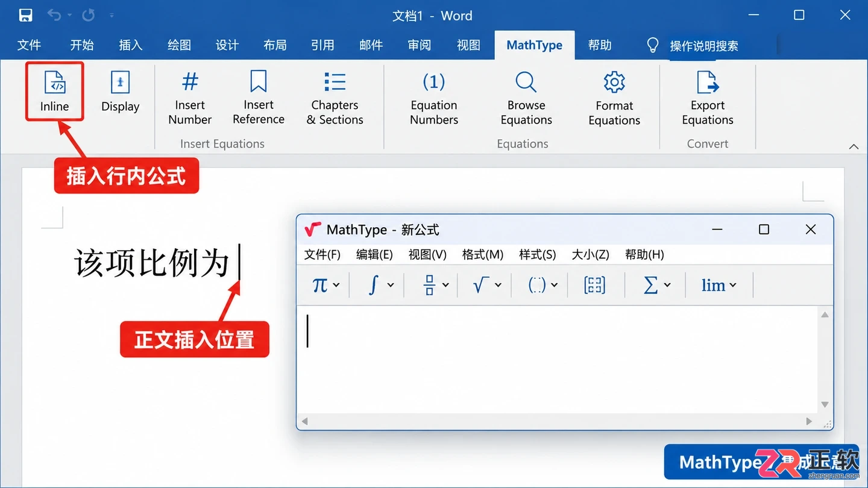Expand the undo history dropdown arrow
Image resolution: width=868 pixels, height=488 pixels.
click(x=69, y=15)
